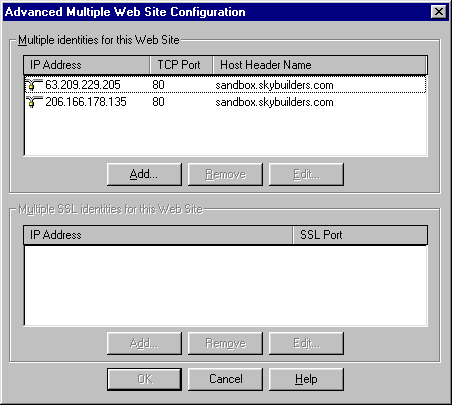Click network icon beside 63.209.229.205

34,85
